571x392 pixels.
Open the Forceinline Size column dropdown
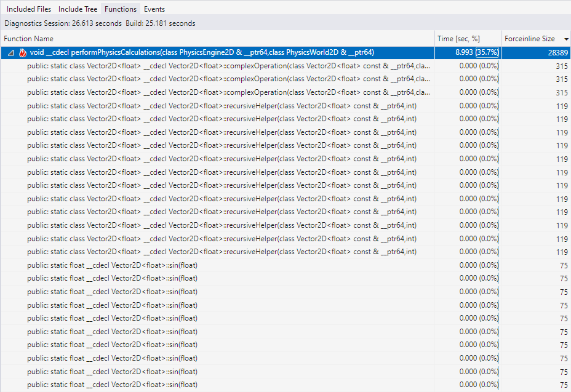(565, 38)
